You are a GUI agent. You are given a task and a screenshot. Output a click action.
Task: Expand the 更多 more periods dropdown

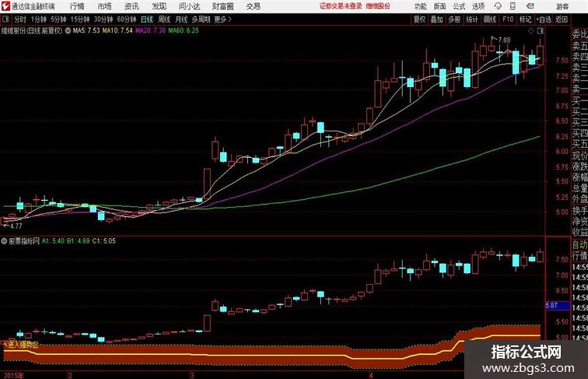[x=223, y=19]
